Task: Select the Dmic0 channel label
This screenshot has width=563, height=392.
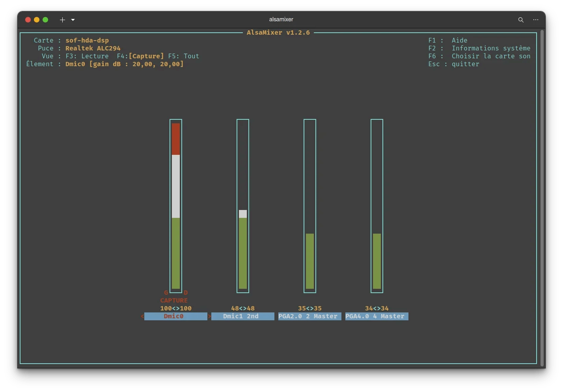Action: click(176, 316)
